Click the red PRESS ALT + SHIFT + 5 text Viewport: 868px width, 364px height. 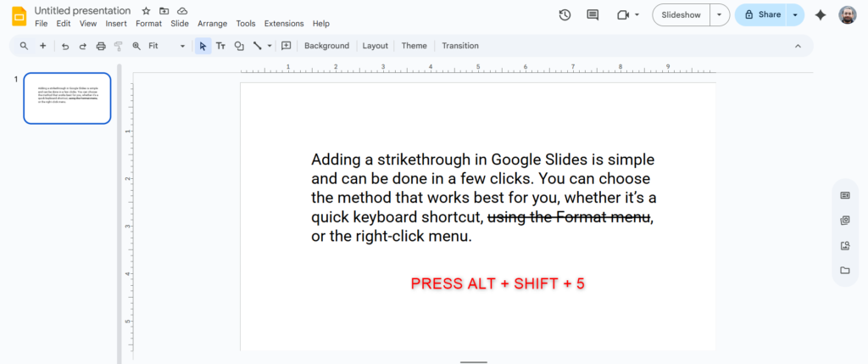point(498,284)
